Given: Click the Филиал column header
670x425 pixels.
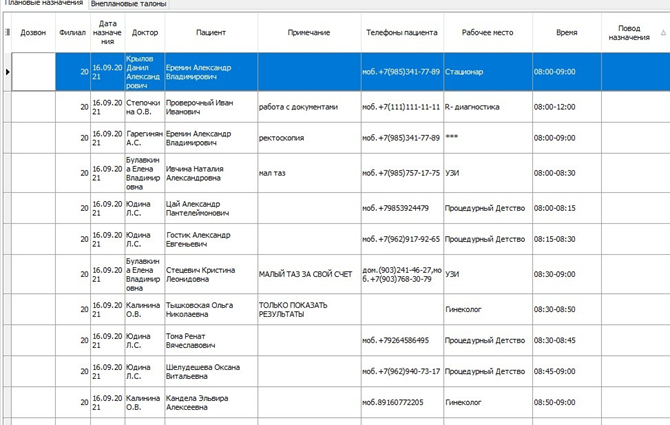Looking at the screenshot, I should (x=72, y=32).
